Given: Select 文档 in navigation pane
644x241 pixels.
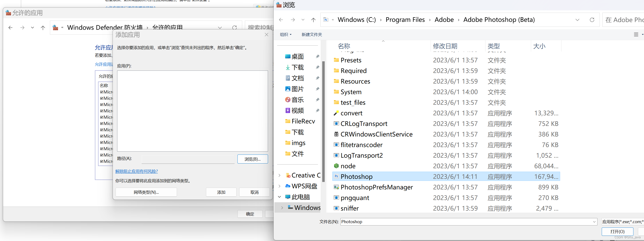Looking at the screenshot, I should pos(298,78).
